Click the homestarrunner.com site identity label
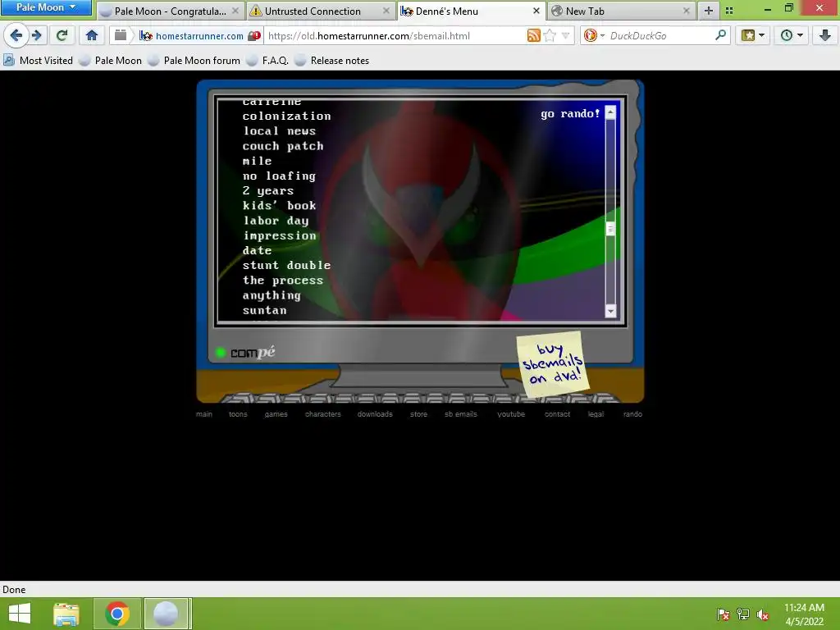 (x=199, y=36)
